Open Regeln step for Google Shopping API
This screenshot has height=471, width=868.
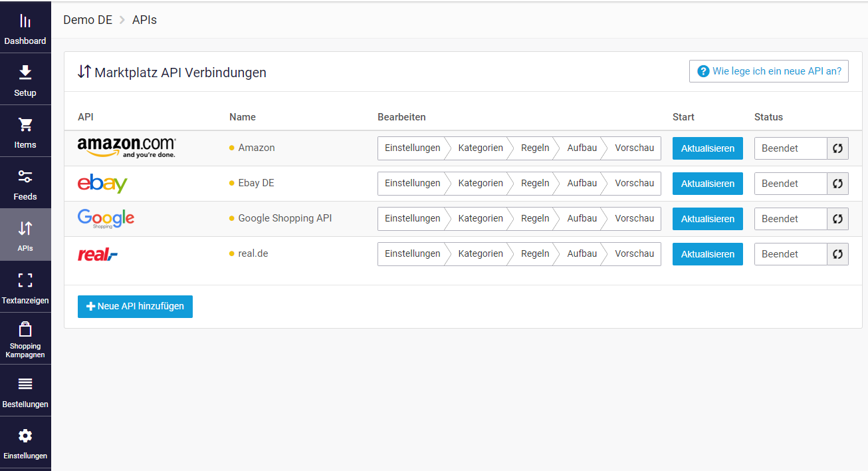tap(535, 219)
